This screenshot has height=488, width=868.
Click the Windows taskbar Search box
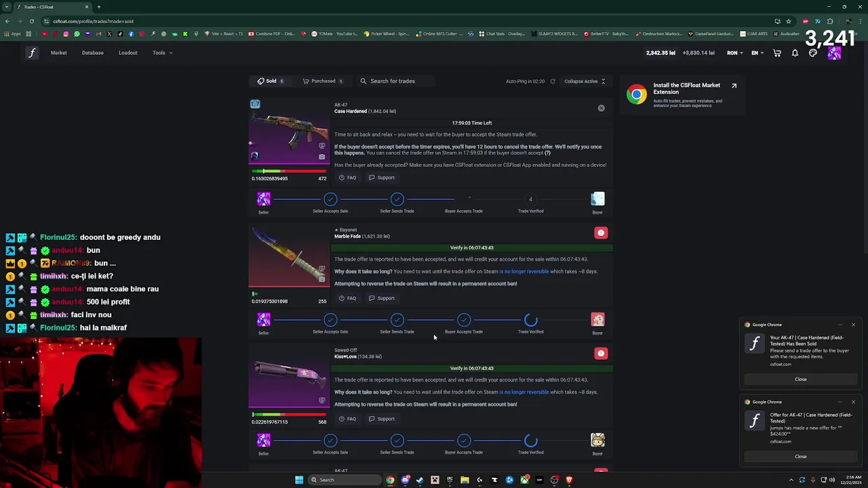coord(344,480)
